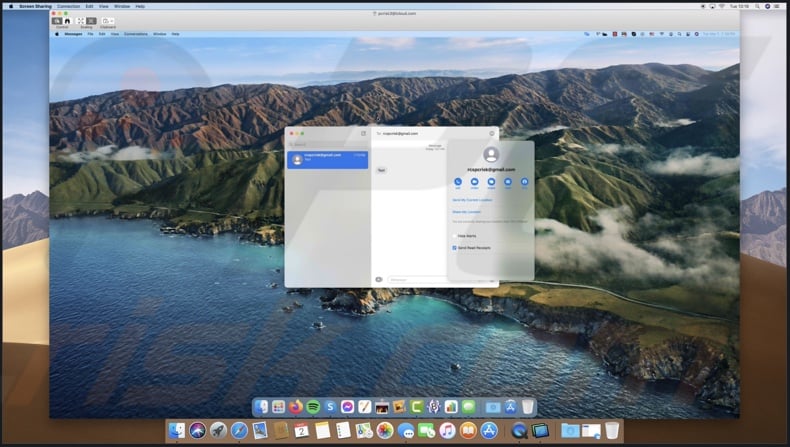Open the Connection menu in Screen Sharing
This screenshot has height=447, width=790.
point(68,6)
